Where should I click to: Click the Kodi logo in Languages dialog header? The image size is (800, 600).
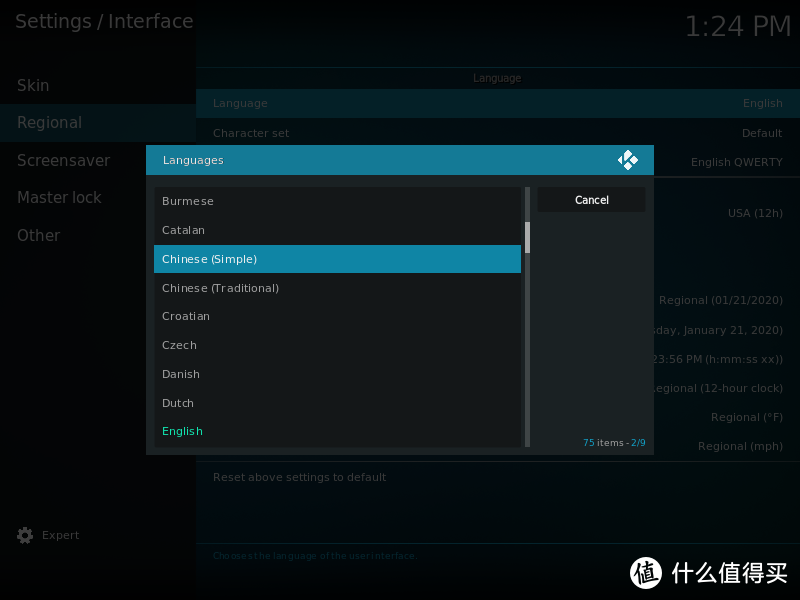coord(628,160)
